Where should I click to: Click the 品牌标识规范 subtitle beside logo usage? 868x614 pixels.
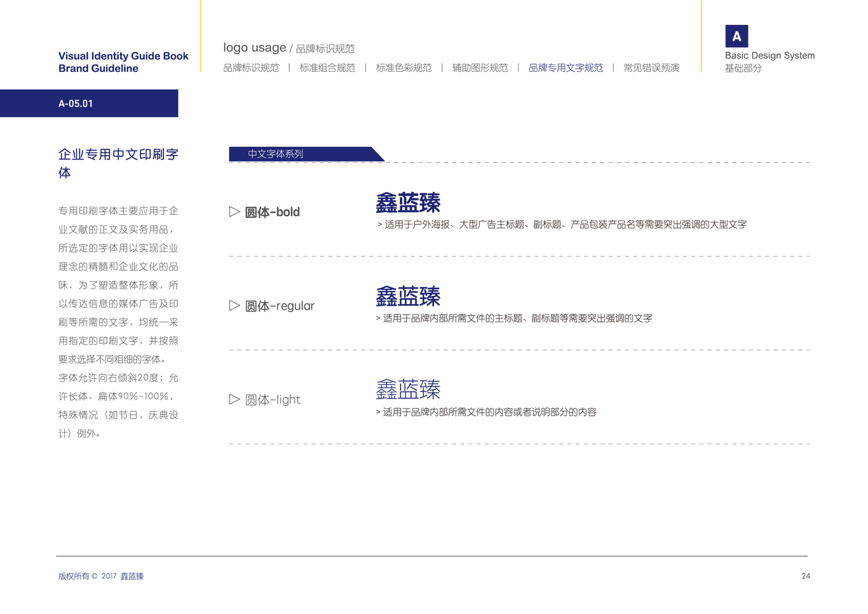(x=325, y=49)
